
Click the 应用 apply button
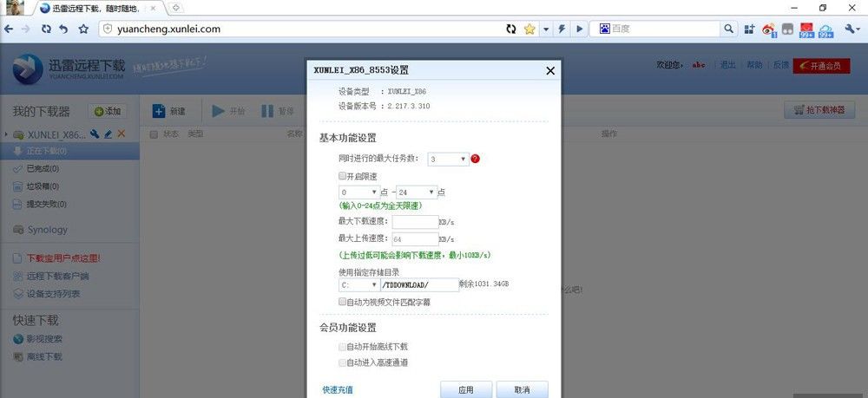(x=466, y=389)
